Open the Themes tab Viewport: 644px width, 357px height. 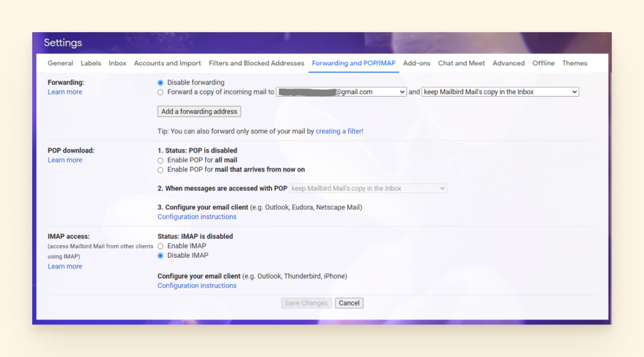click(575, 63)
